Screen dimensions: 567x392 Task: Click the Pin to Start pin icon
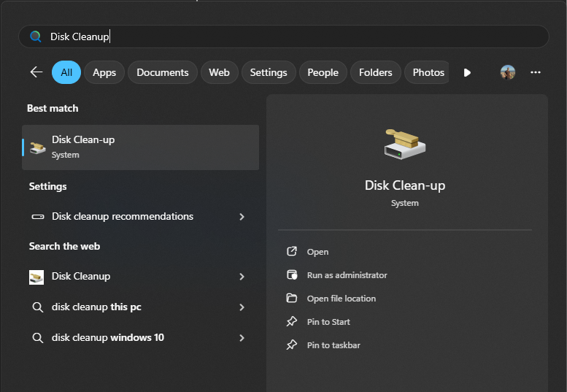[x=292, y=322]
